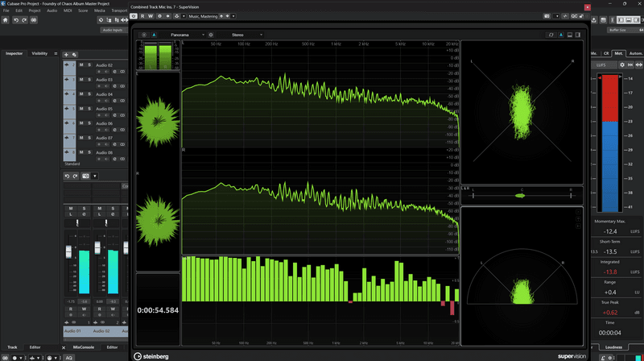Select the Track tab at bottom left
The image size is (644, 361).
[x=12, y=347]
